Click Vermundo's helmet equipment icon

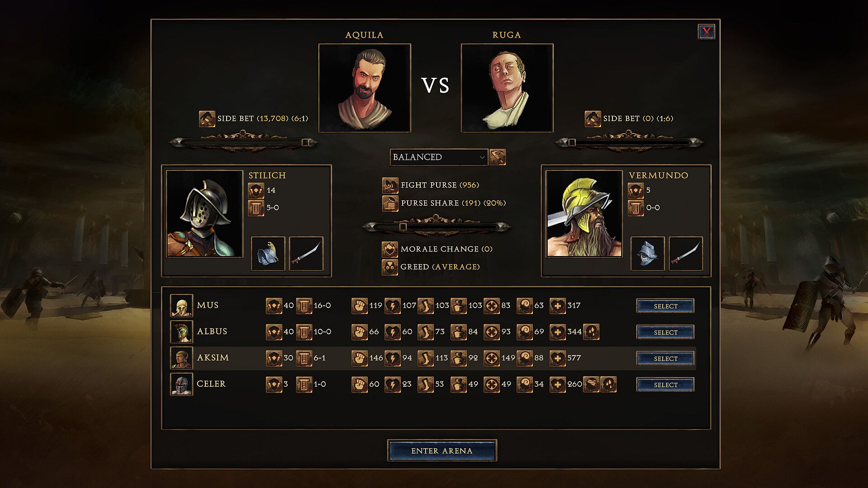647,254
